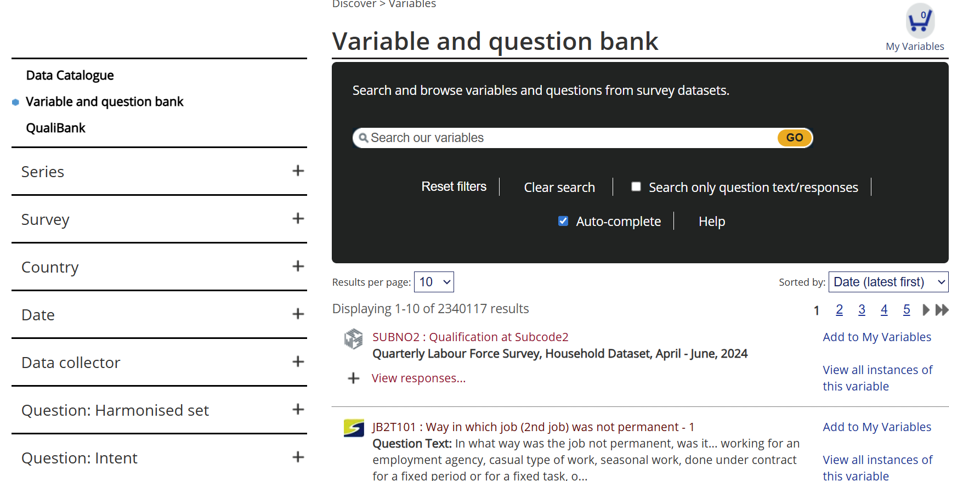Expand the Data collector filter
This screenshot has height=481, width=980.
pos(298,362)
